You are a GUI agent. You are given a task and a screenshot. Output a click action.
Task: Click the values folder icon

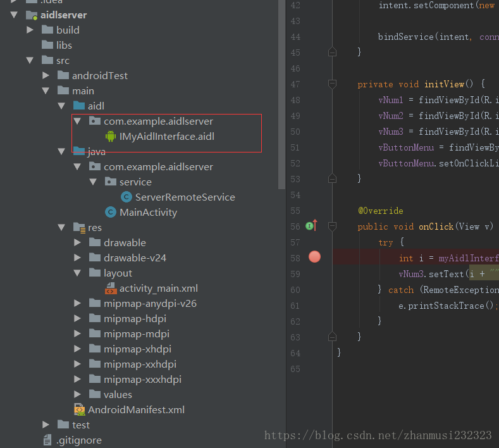(94, 394)
